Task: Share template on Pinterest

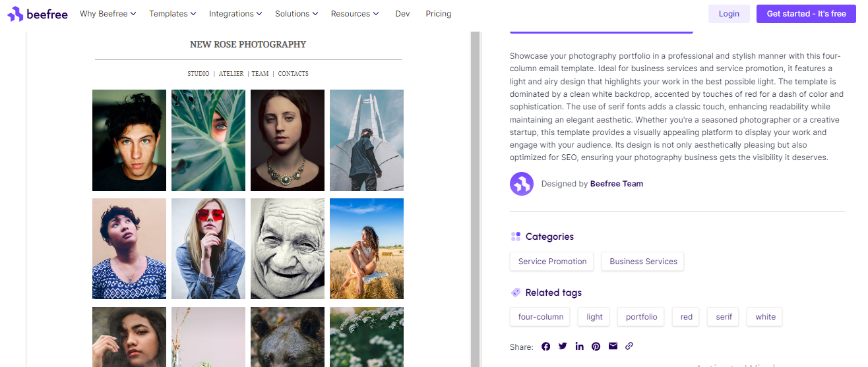Action: point(596,347)
